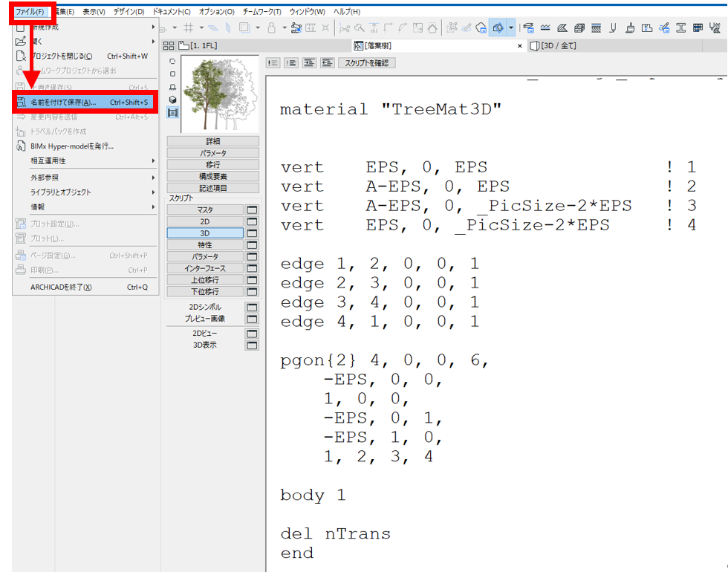
Task: Select the 3D cube preview mode beside tree
Action: (x=172, y=100)
